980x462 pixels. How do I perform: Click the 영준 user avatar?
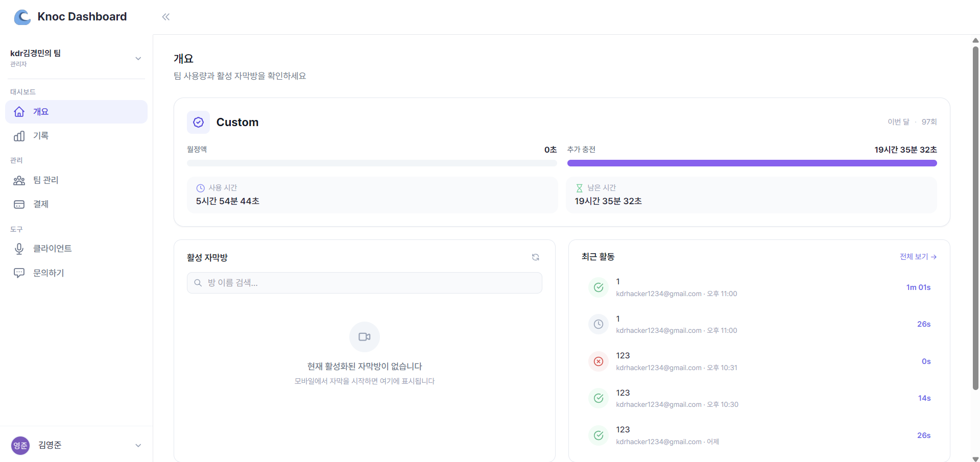pos(20,445)
